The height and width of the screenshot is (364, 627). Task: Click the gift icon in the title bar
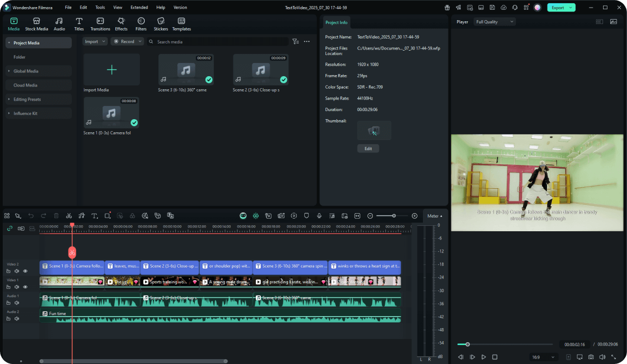point(447,8)
